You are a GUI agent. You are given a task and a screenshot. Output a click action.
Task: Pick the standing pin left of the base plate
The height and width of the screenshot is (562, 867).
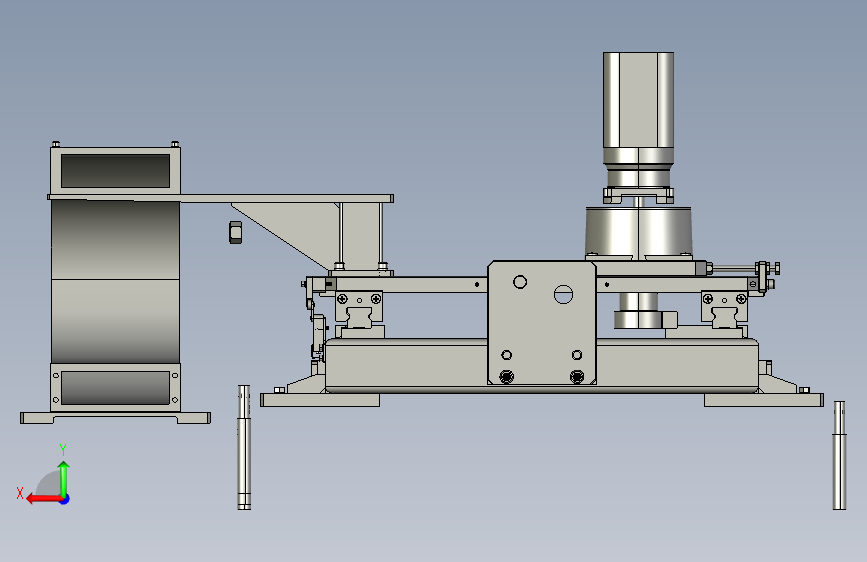pos(244,447)
